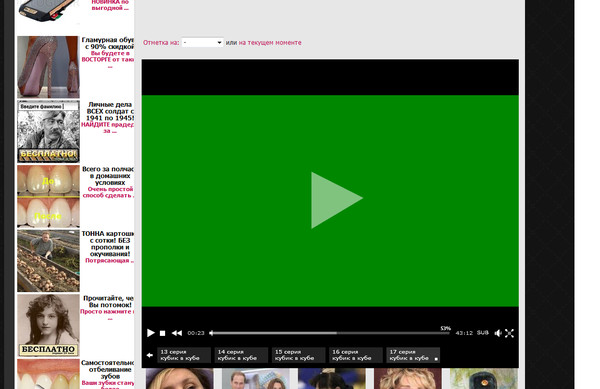Select the '17 серия' episode tab
Image resolution: width=600 pixels, height=389 pixels.
(x=413, y=355)
